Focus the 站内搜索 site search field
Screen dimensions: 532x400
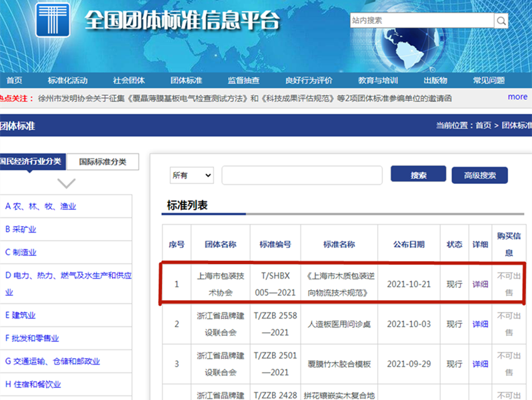click(x=421, y=21)
